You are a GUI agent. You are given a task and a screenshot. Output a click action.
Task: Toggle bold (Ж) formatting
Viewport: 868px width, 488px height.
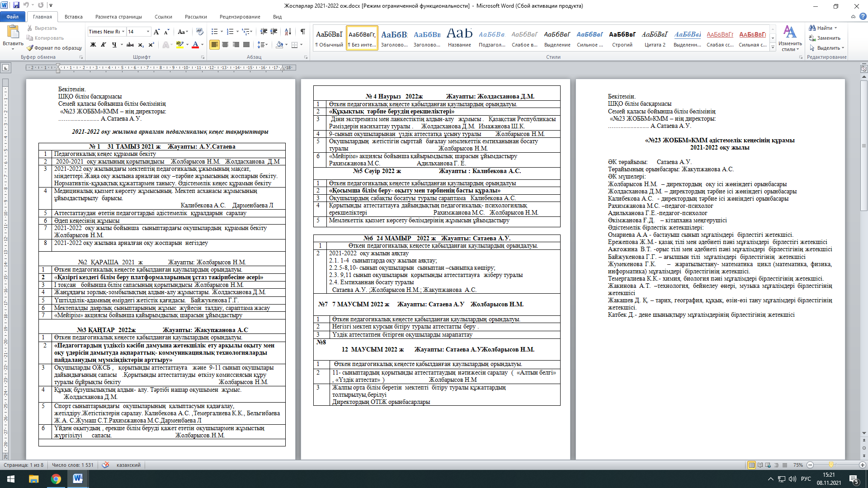[x=93, y=45]
